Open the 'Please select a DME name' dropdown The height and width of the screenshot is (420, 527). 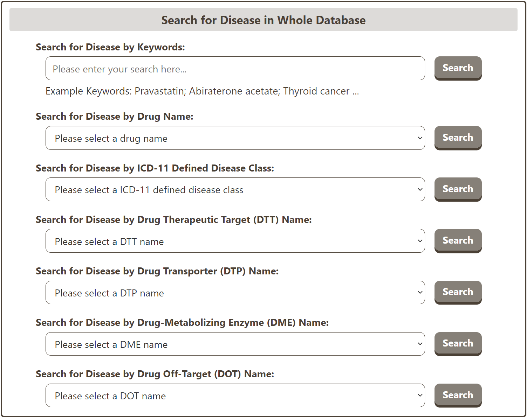pyautogui.click(x=235, y=344)
